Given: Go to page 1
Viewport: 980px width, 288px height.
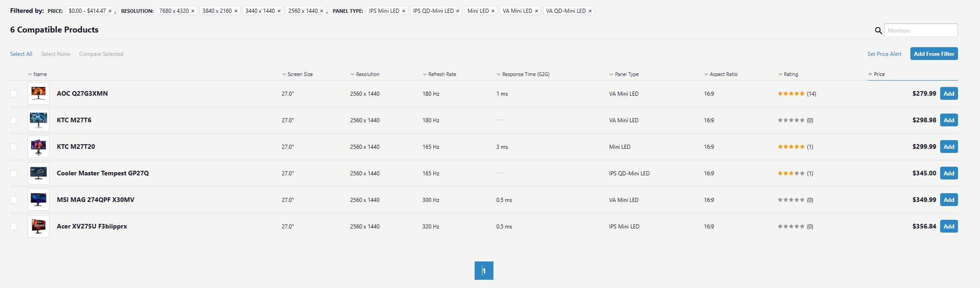Looking at the screenshot, I should [484, 271].
